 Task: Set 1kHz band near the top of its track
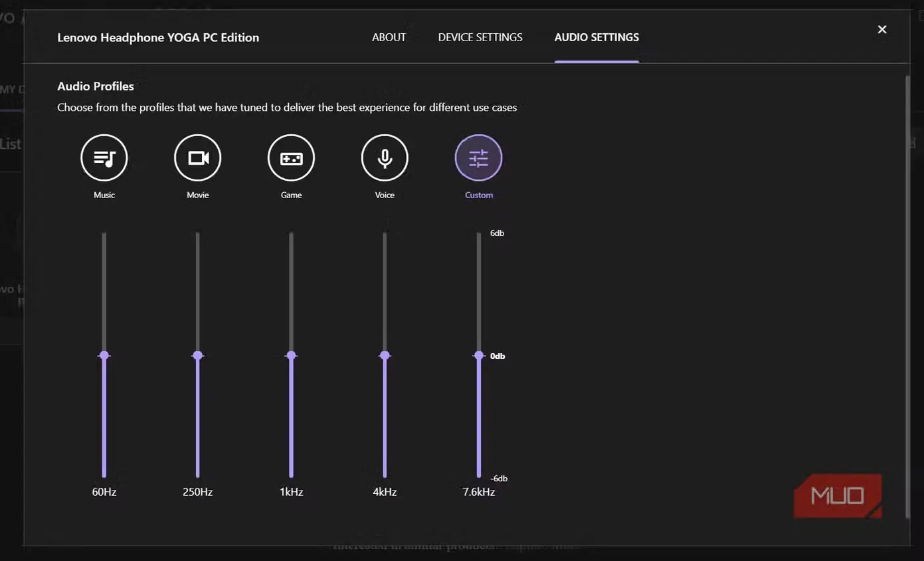pyautogui.click(x=291, y=239)
